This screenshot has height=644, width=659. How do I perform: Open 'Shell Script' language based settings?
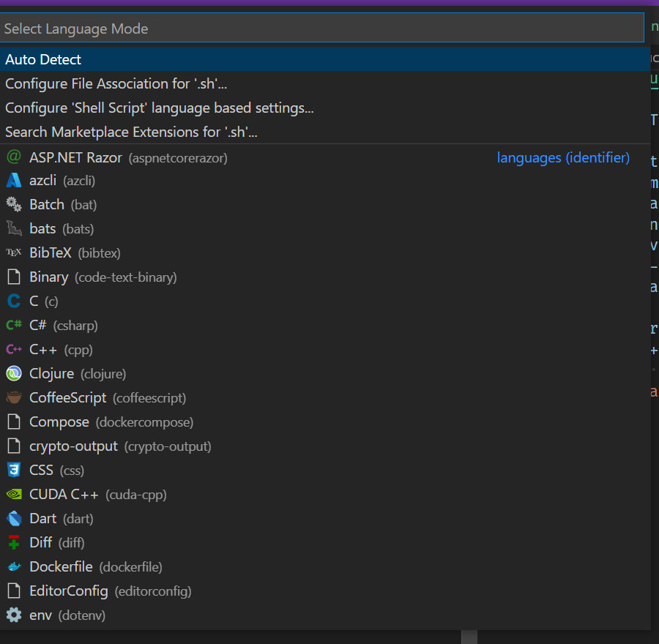(158, 108)
